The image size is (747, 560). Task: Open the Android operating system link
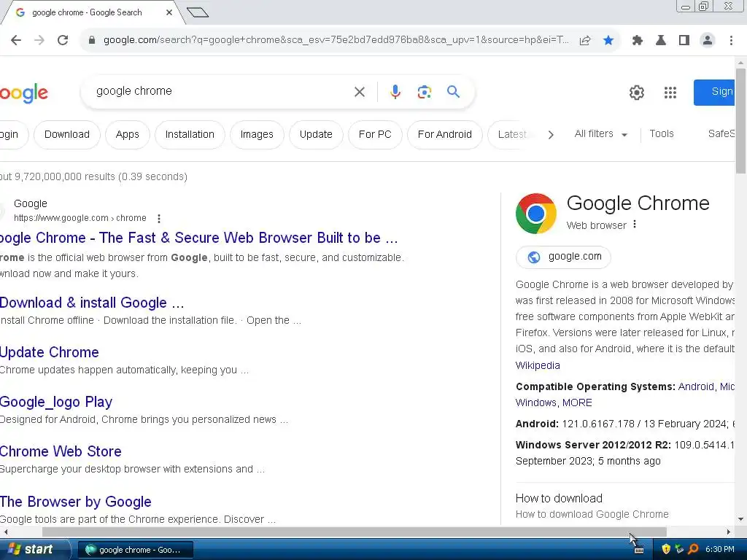pos(696,386)
